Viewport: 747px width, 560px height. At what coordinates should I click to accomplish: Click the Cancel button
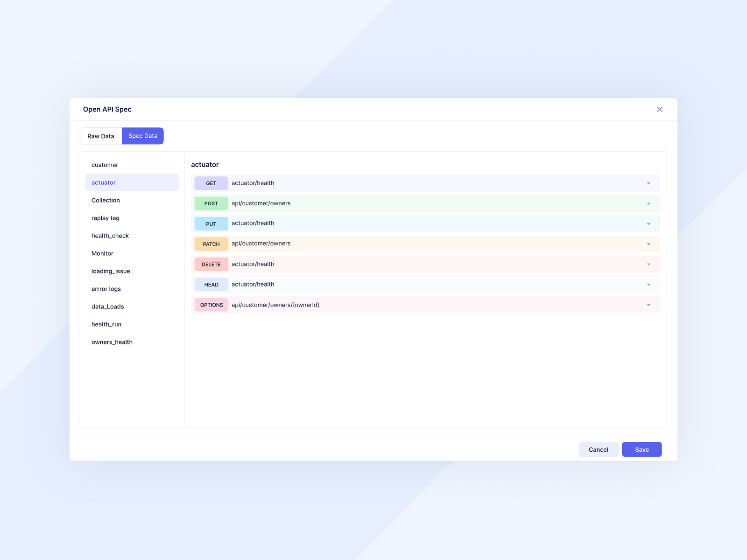click(599, 449)
